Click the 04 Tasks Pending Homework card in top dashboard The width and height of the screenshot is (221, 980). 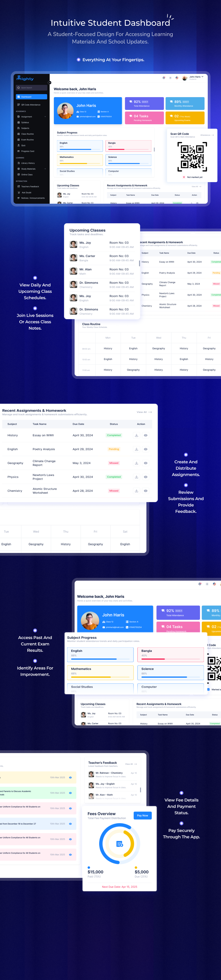[144, 118]
